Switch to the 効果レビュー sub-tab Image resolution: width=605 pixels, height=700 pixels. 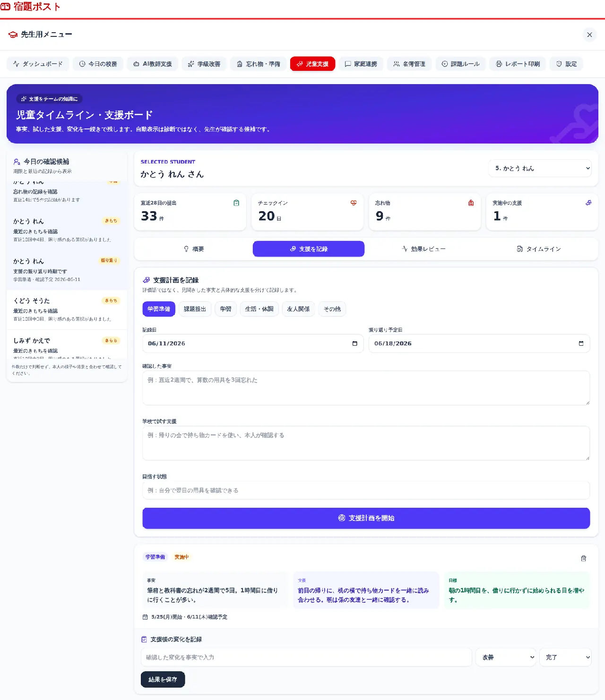[423, 249]
